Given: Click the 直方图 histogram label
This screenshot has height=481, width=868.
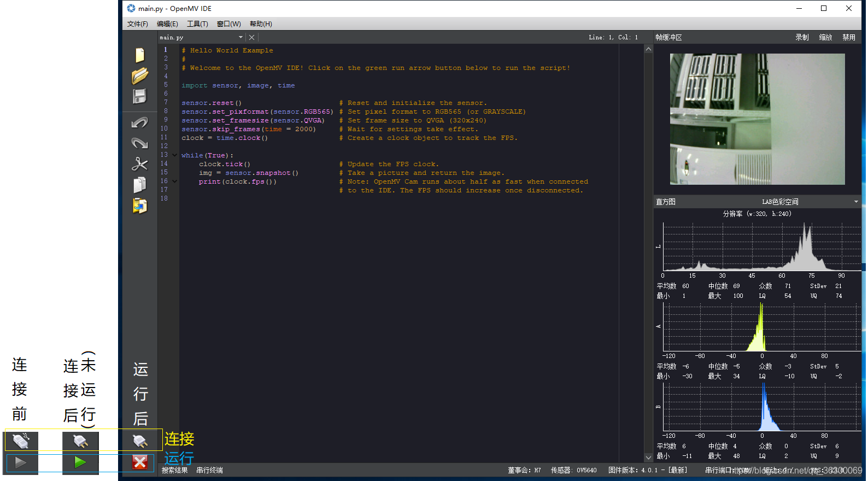Looking at the screenshot, I should 666,202.
